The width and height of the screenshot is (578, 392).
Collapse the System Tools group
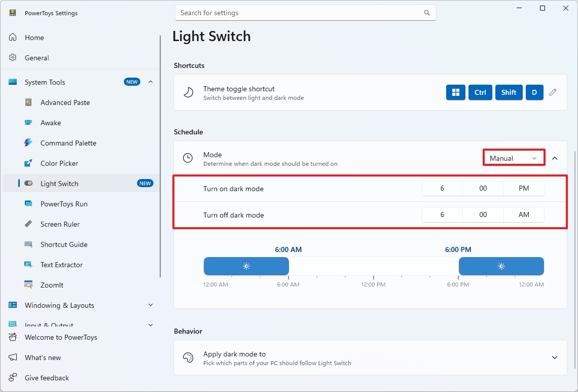tap(150, 82)
